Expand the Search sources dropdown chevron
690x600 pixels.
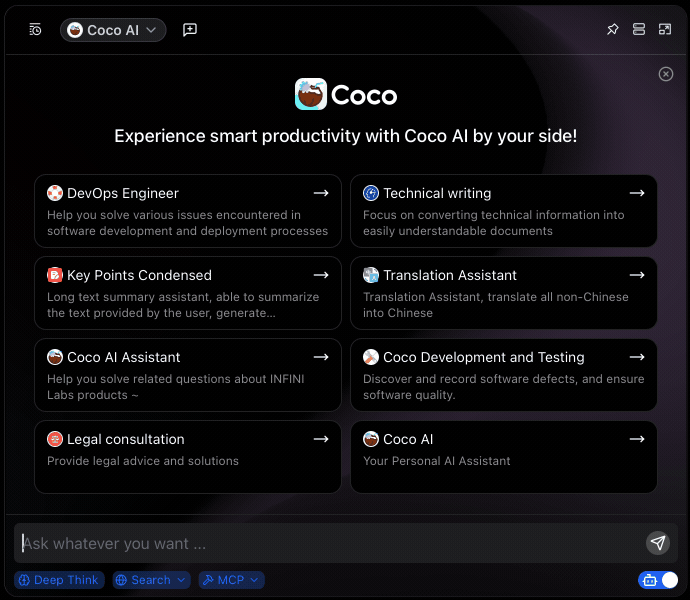pos(181,580)
